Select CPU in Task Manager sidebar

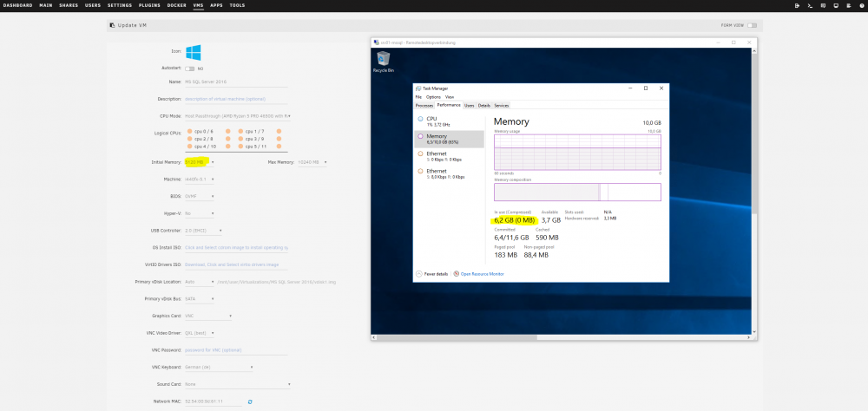point(449,121)
